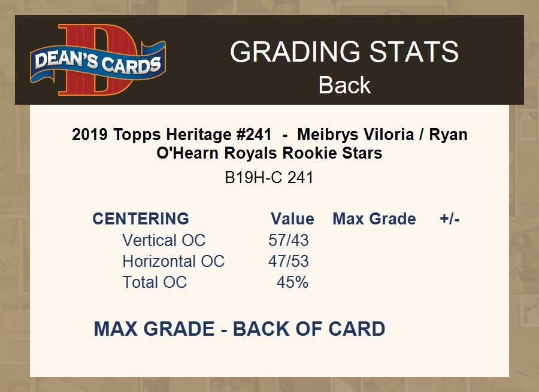The image size is (539, 392).
Task: Click the 57/43 vertical centering value
Action: tap(289, 240)
